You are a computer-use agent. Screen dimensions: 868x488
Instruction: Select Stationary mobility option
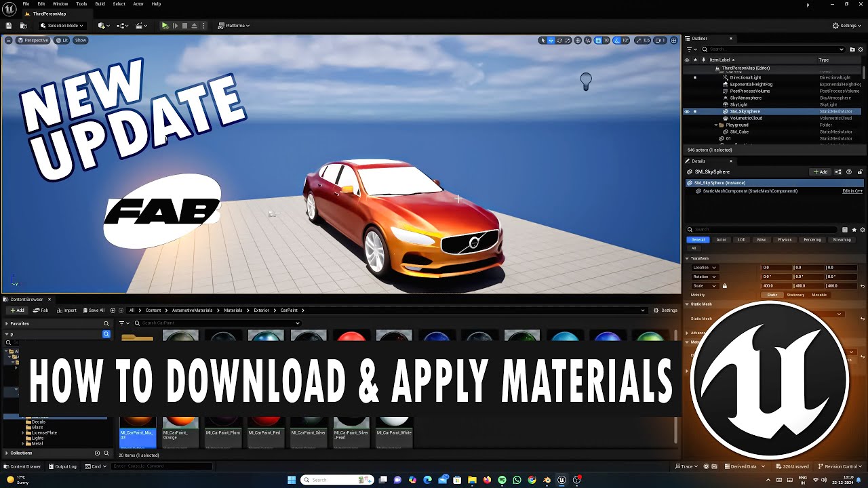(795, 295)
